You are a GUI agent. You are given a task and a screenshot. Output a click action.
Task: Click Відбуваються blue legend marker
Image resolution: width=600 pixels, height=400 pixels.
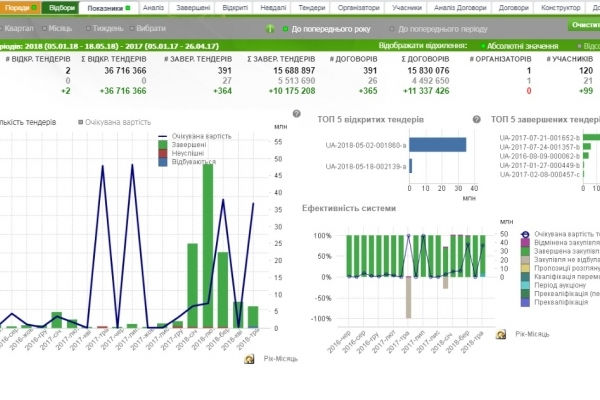coord(164,162)
